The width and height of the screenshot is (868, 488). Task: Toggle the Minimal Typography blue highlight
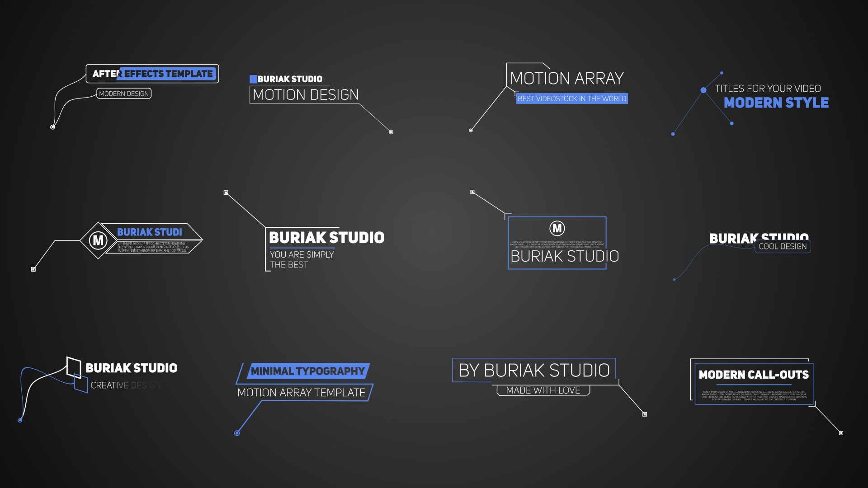coord(301,375)
